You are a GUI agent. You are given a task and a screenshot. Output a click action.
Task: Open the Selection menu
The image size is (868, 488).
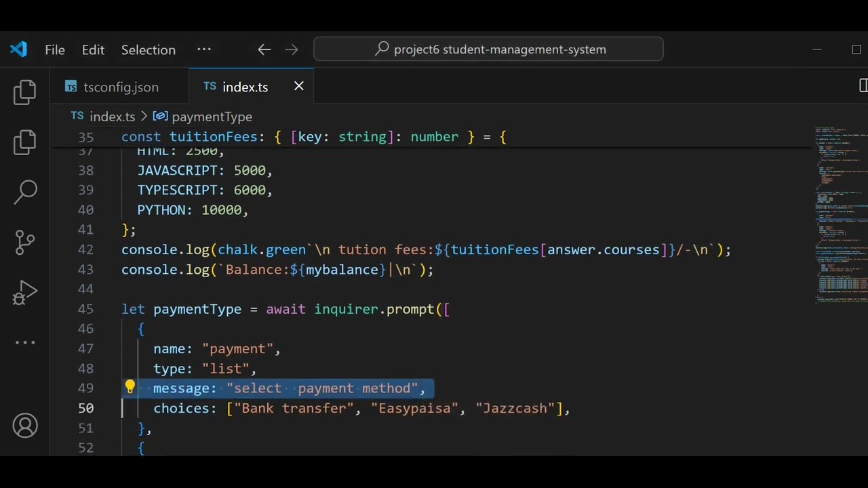click(x=149, y=49)
